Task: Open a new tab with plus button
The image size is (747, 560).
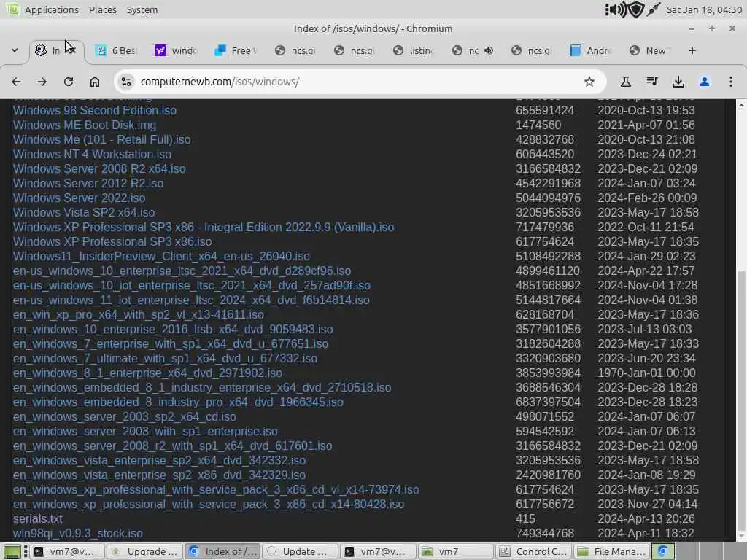Action: pos(692,50)
